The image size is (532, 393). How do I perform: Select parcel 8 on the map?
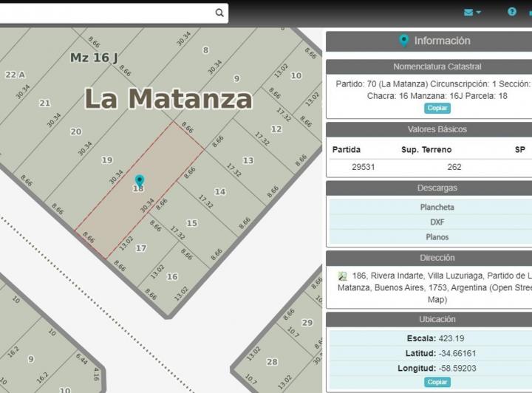[205, 50]
